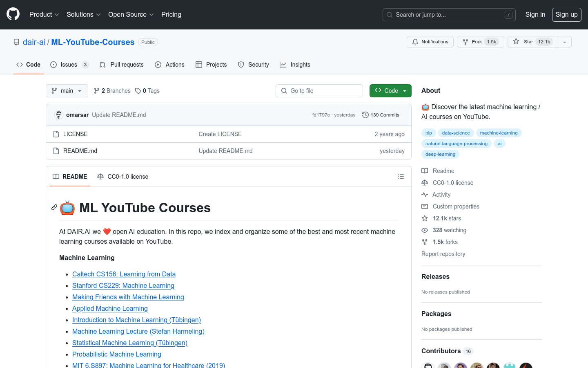Open the fd1797e commit hash link
588x368 pixels.
[x=321, y=115]
